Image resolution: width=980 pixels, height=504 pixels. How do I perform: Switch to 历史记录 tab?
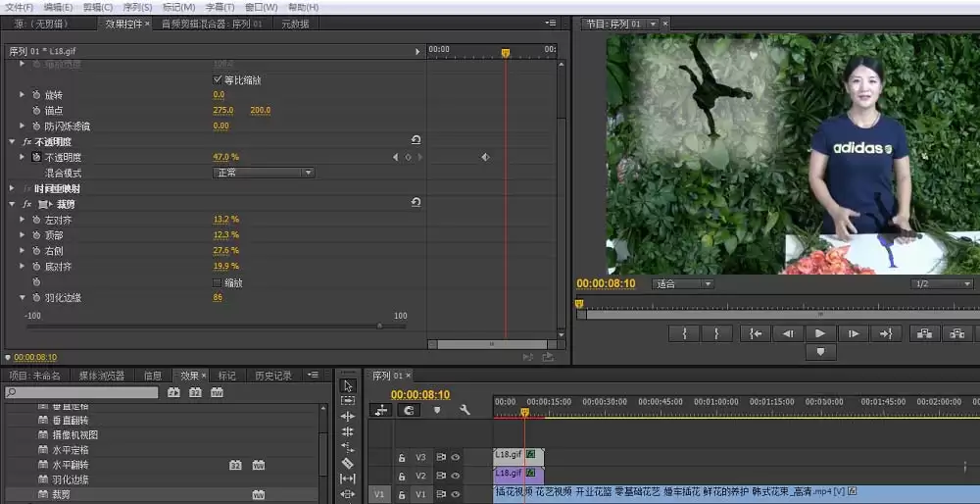(x=273, y=376)
